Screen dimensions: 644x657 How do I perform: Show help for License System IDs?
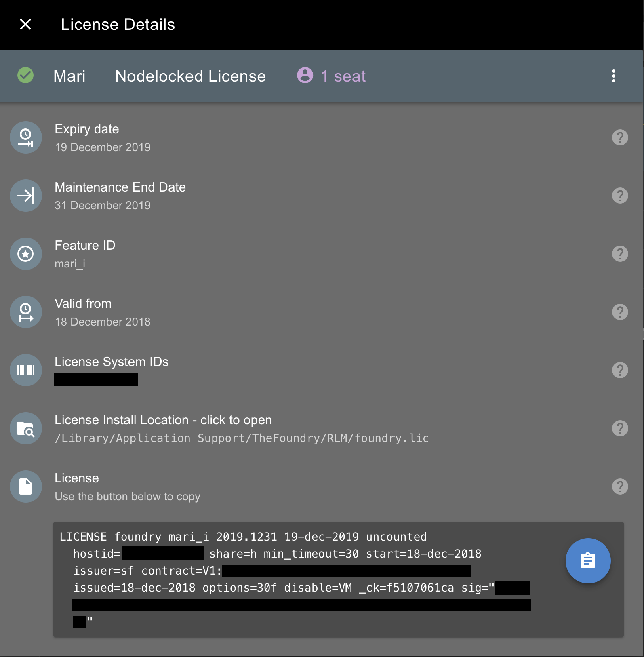pos(620,370)
